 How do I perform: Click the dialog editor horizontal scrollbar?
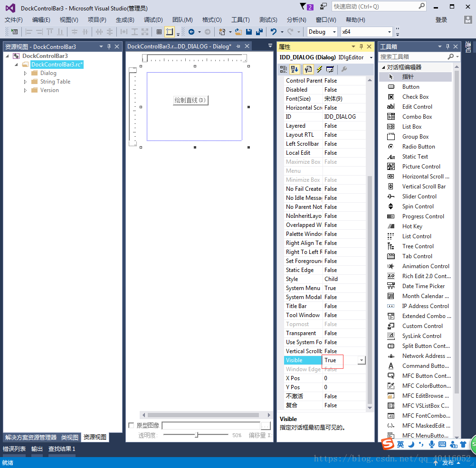pos(203,415)
